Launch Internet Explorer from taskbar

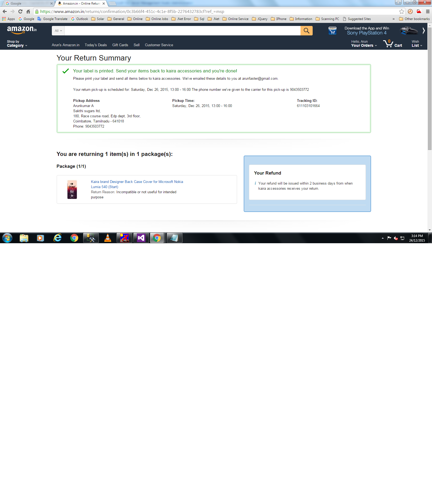tap(58, 238)
